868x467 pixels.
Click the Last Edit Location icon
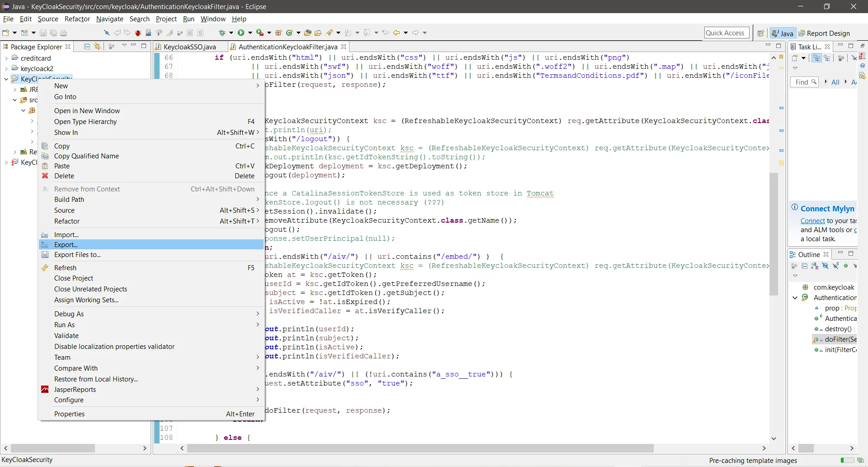[386, 33]
